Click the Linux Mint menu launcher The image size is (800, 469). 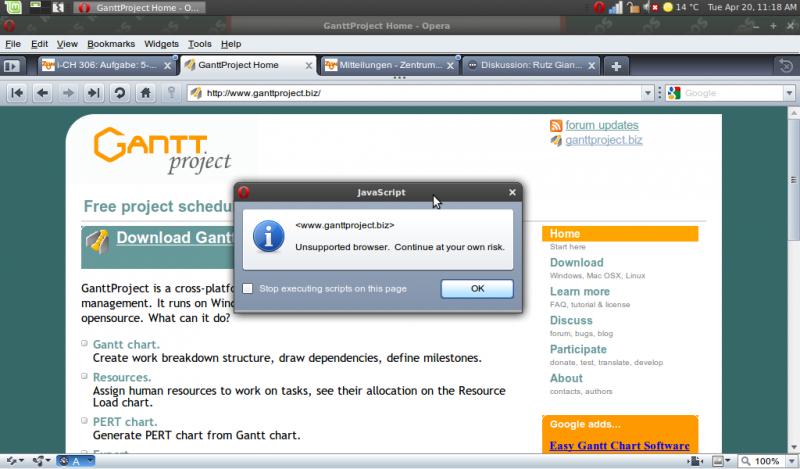11,7
